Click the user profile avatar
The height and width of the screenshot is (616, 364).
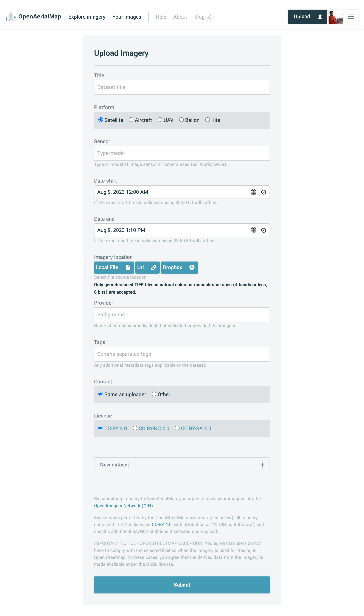[335, 17]
